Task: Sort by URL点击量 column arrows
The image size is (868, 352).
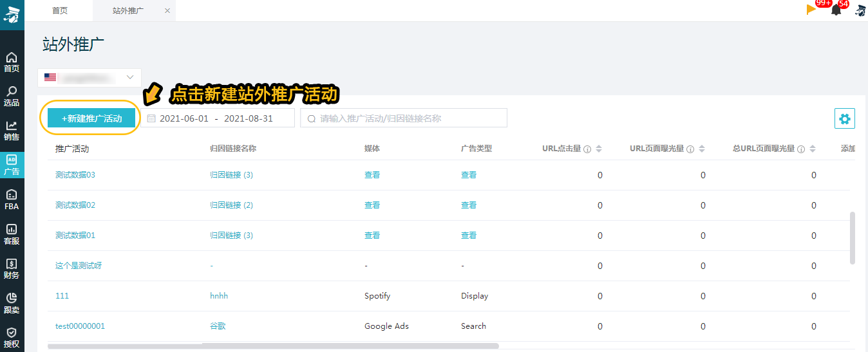Action: (598, 149)
